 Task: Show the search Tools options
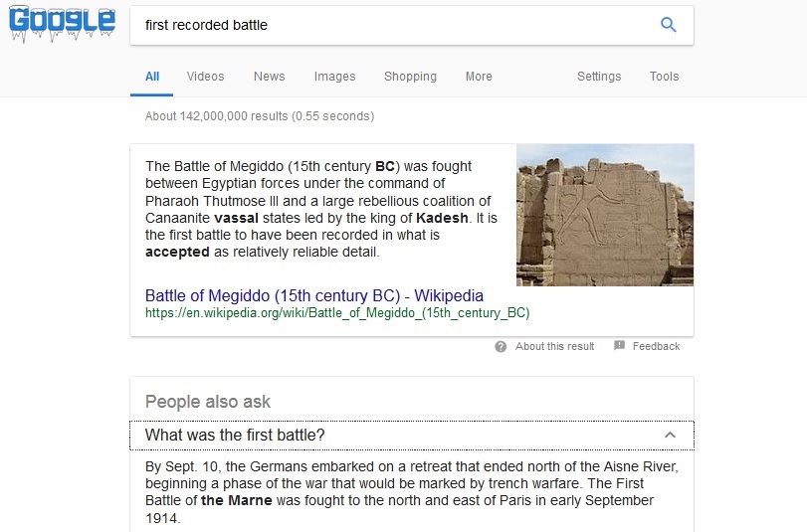664,77
